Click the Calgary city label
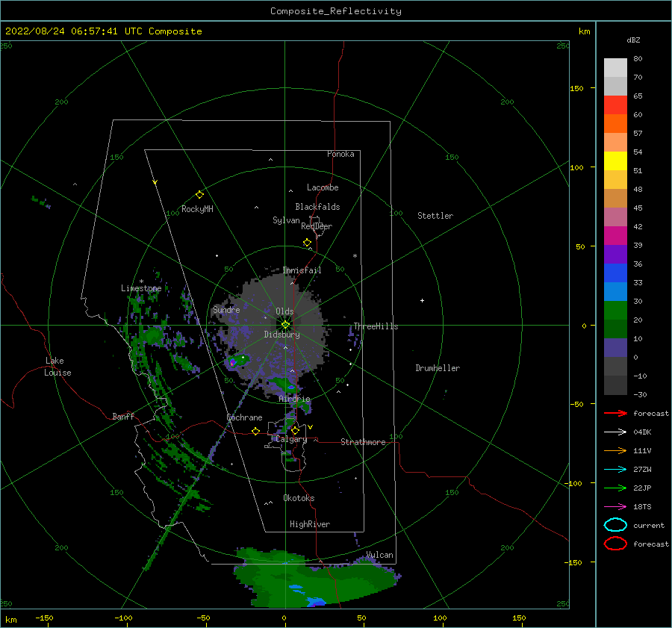 pos(291,439)
